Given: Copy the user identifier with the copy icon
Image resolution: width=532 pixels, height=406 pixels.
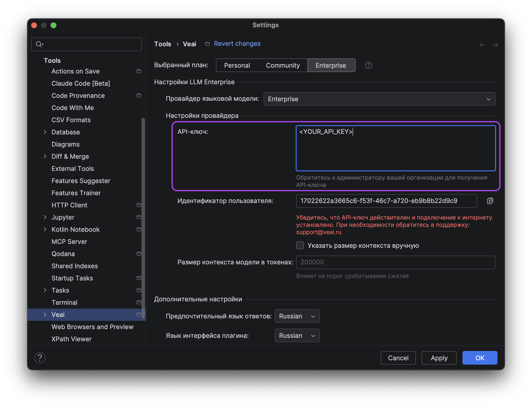Looking at the screenshot, I should click(490, 201).
